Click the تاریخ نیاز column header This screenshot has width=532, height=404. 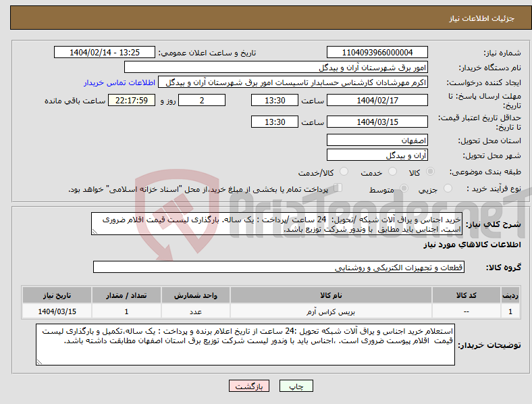57,295
